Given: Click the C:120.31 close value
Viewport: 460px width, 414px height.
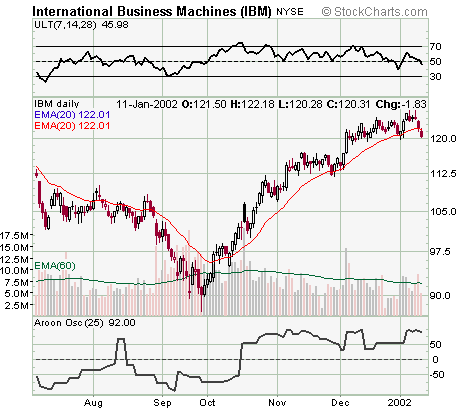Looking at the screenshot, I should coord(348,104).
